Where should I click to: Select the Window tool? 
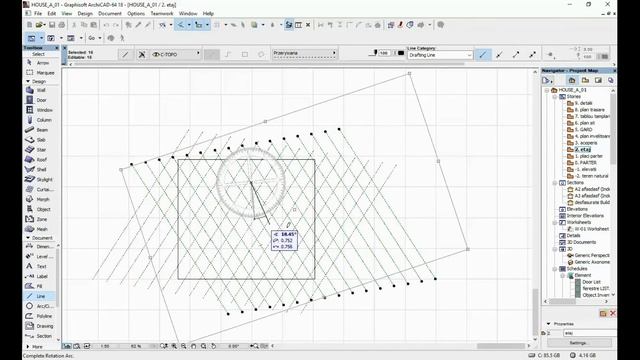pos(40,110)
